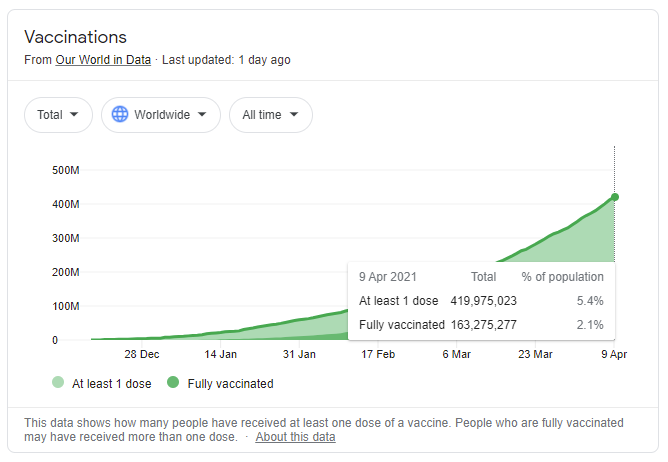Click the 5.4% population value in the tooltip
This screenshot has height=462, width=668.
coord(589,300)
